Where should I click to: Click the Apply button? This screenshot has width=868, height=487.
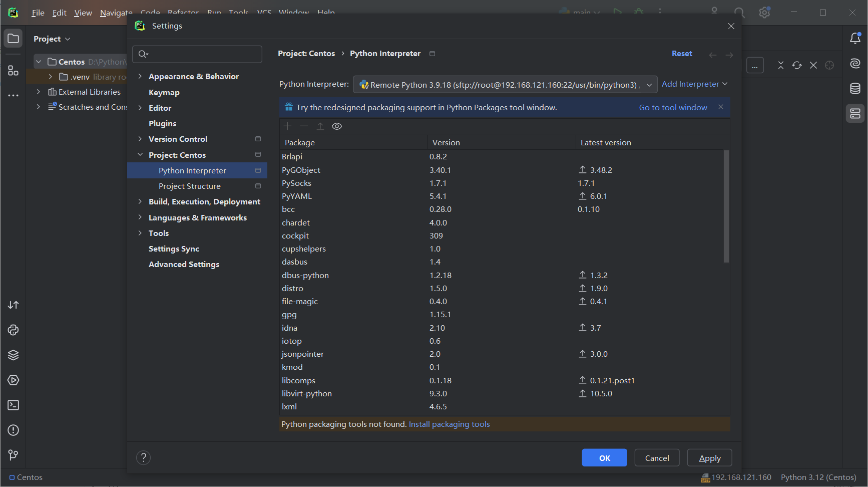709,458
